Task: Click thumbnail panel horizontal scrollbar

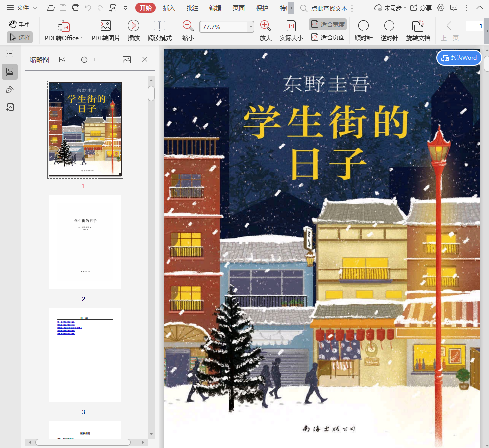Action: click(83, 442)
